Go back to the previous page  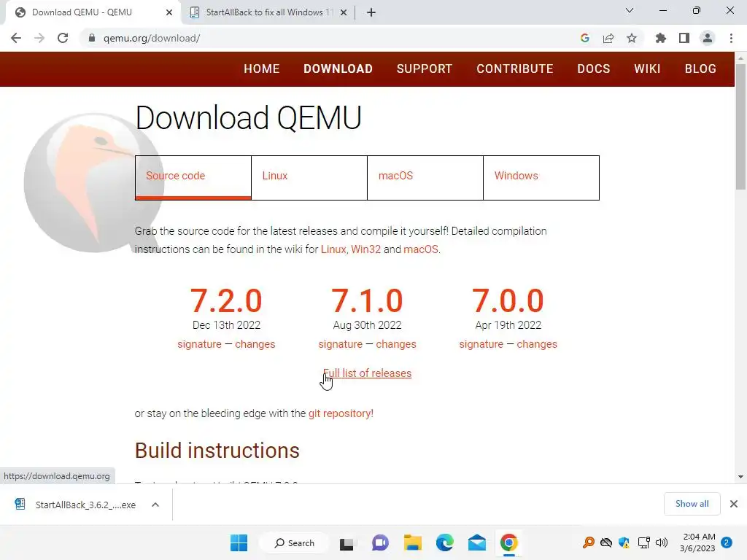(x=16, y=38)
